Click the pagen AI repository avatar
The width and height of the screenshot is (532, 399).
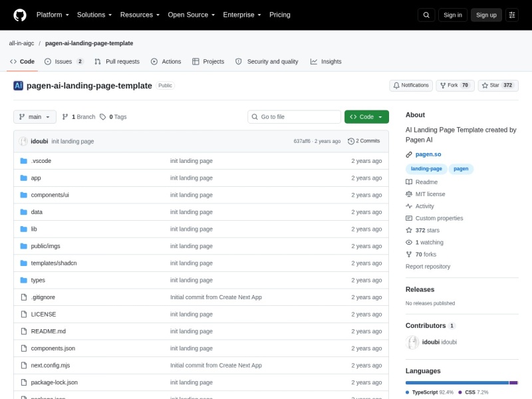point(19,86)
